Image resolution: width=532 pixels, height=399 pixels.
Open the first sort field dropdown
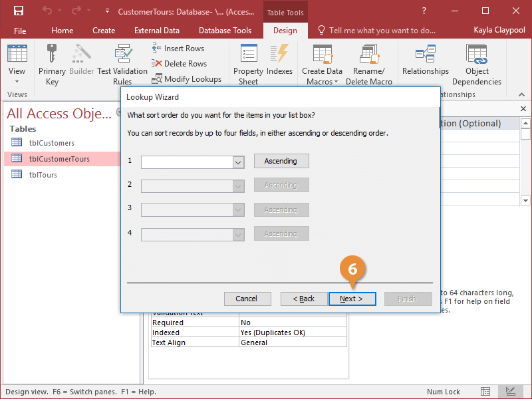pos(238,162)
